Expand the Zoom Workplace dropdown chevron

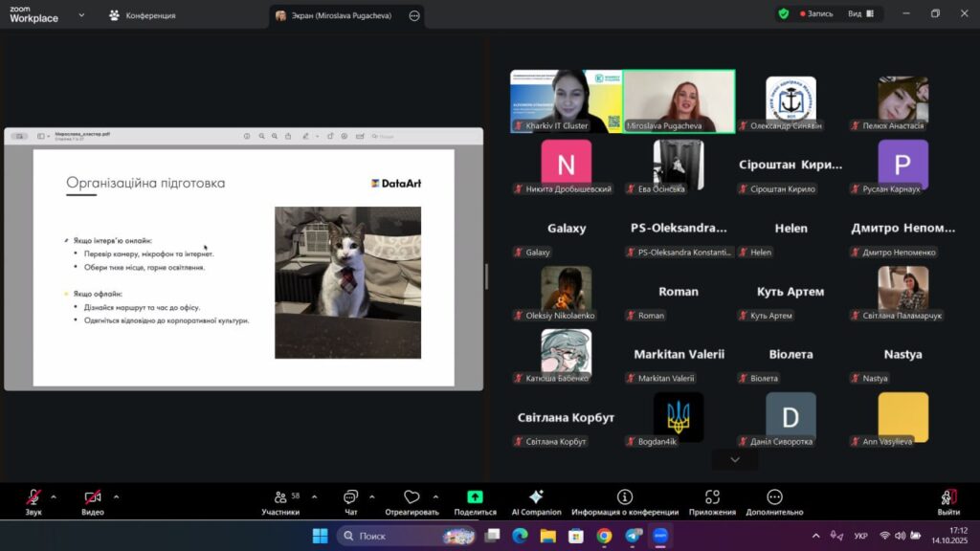pos(81,15)
